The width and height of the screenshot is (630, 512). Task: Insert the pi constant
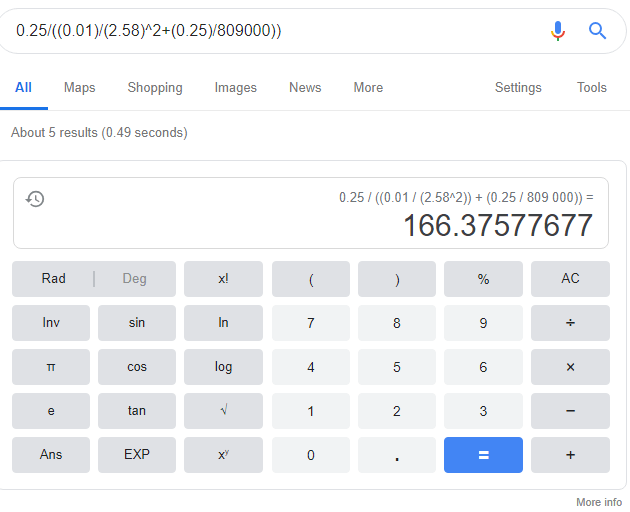point(51,367)
